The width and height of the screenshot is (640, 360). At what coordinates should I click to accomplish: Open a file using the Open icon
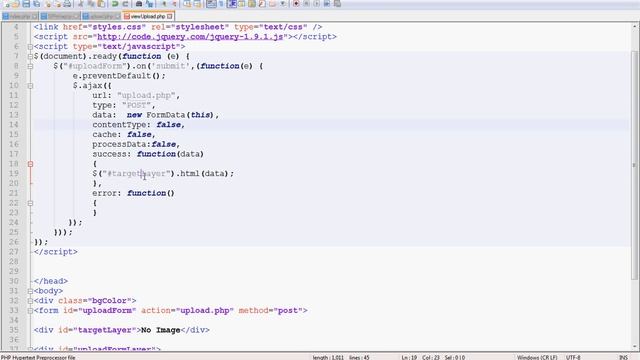point(16,4)
